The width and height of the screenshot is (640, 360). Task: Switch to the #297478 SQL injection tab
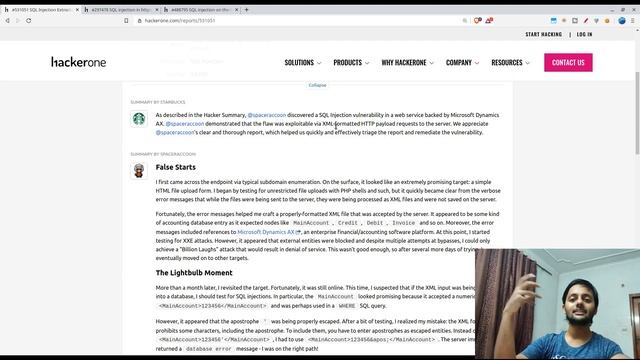coord(121,9)
